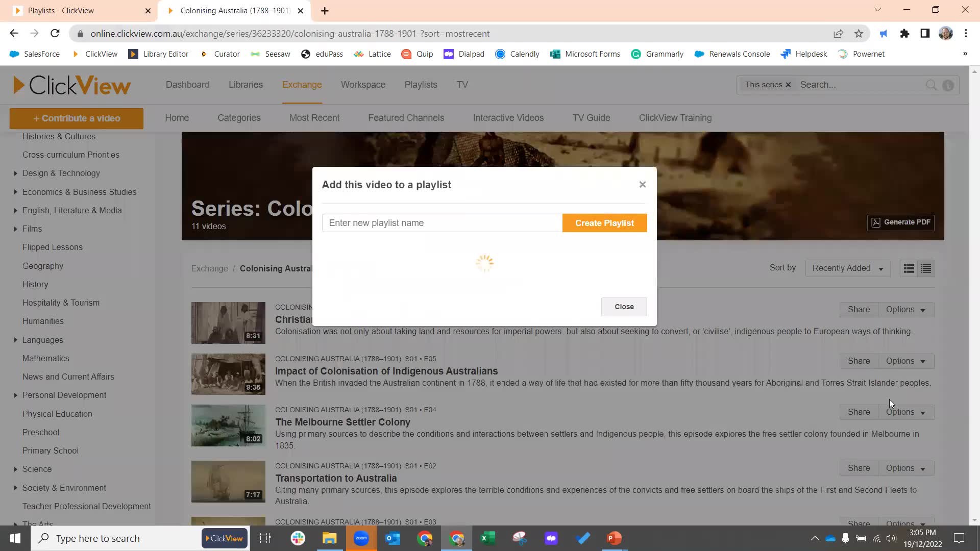Open Options for 'The Melbourne Settler Colony'

point(905,412)
